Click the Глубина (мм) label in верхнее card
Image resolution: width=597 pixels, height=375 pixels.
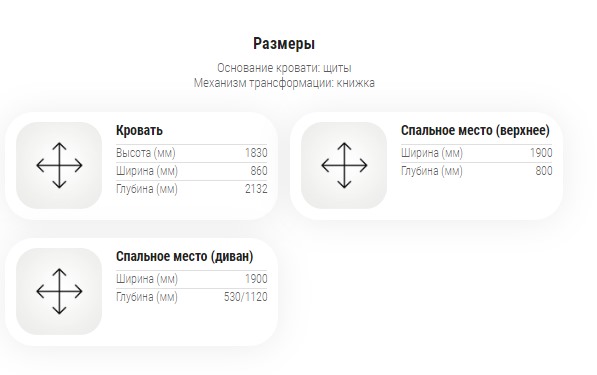coord(432,171)
